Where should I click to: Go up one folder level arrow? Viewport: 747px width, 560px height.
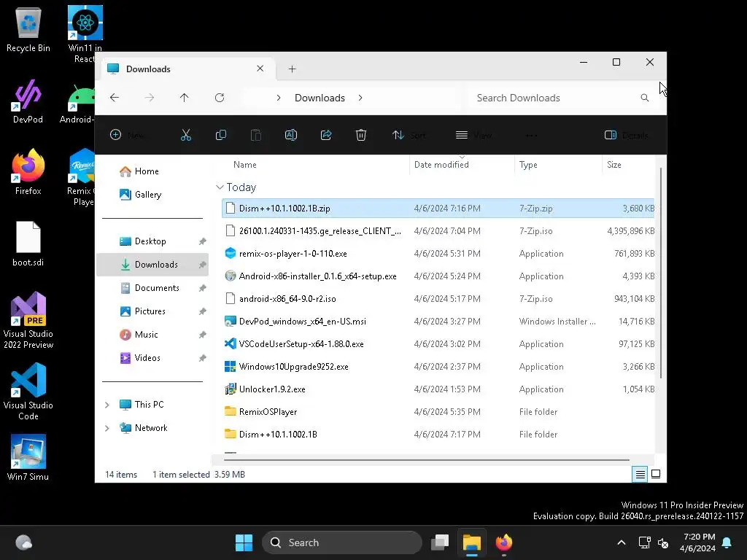pyautogui.click(x=185, y=98)
